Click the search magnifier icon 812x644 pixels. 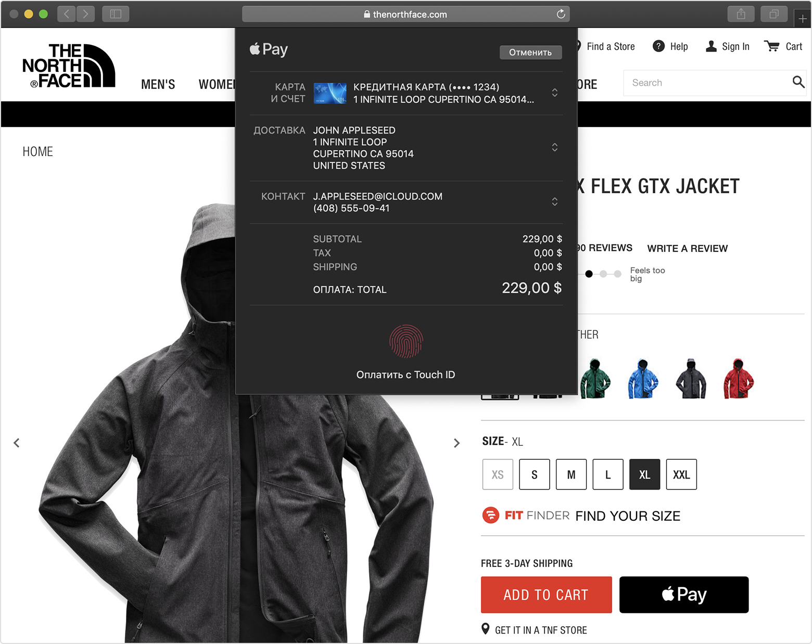(798, 82)
